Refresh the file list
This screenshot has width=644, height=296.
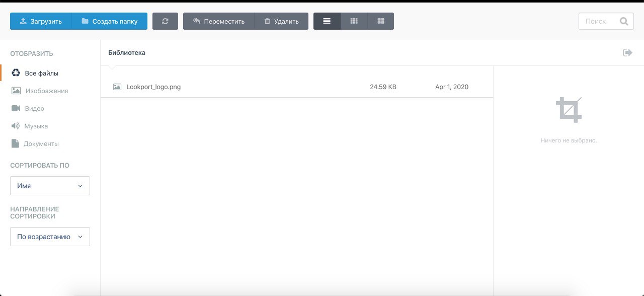click(x=165, y=21)
